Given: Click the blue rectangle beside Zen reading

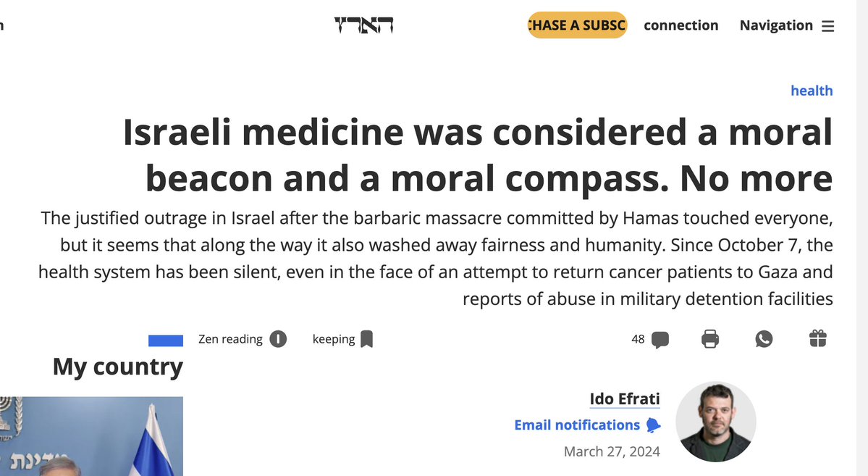Looking at the screenshot, I should click(165, 341).
